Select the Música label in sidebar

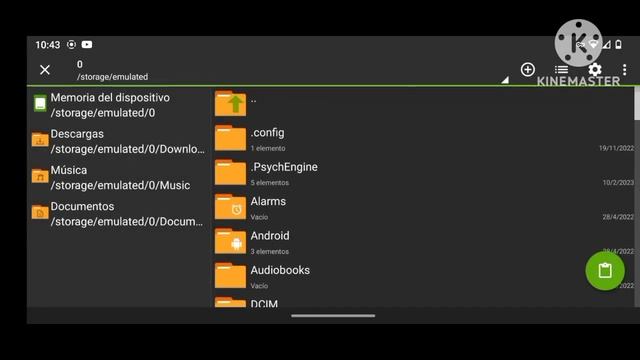coord(69,170)
